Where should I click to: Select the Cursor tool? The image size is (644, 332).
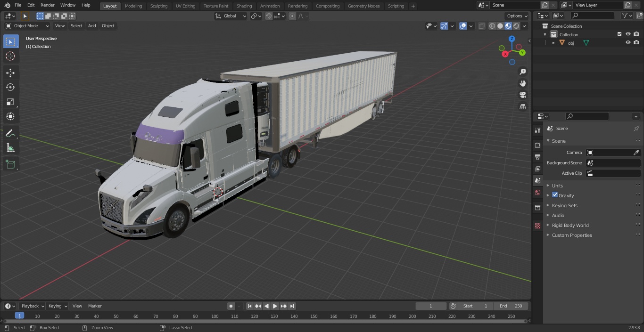point(10,56)
